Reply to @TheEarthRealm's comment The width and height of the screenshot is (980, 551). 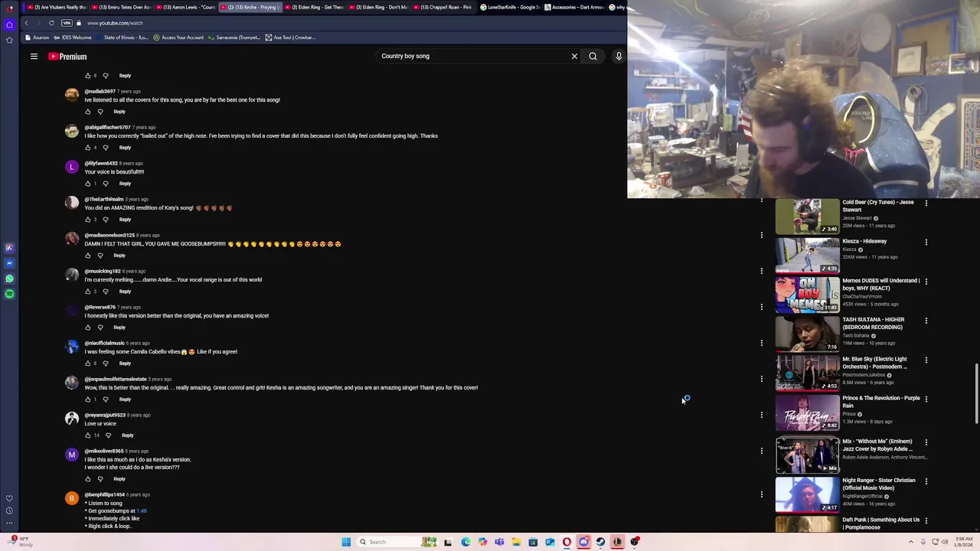pos(125,220)
